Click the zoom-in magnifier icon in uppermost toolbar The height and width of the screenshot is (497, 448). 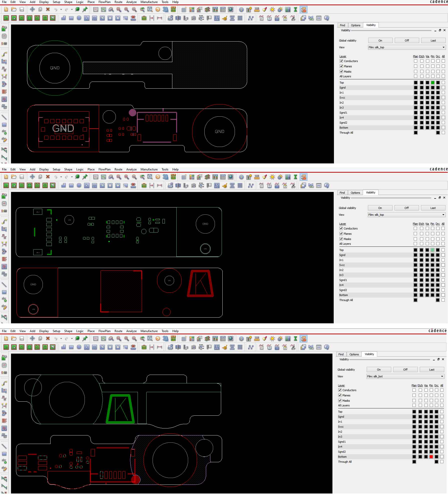pos(127,10)
